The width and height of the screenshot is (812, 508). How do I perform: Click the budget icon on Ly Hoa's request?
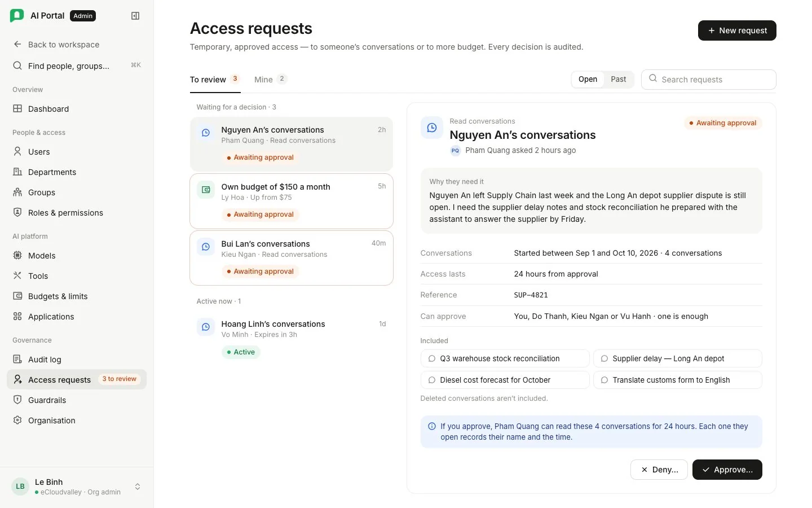click(206, 190)
